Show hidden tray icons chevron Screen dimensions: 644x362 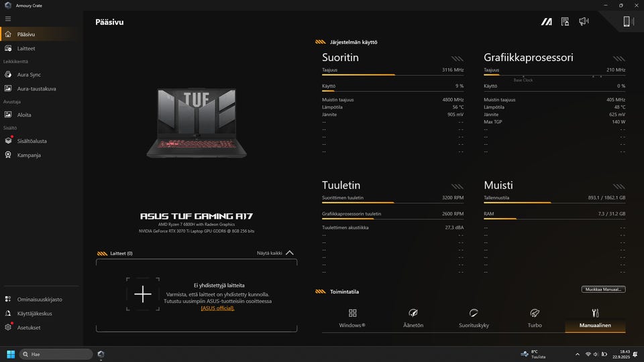[578, 354]
